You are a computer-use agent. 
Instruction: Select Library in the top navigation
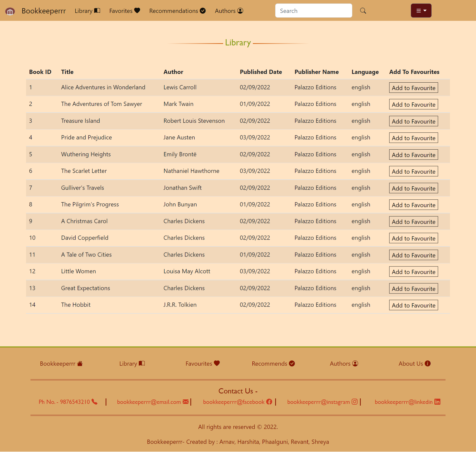[x=84, y=11]
